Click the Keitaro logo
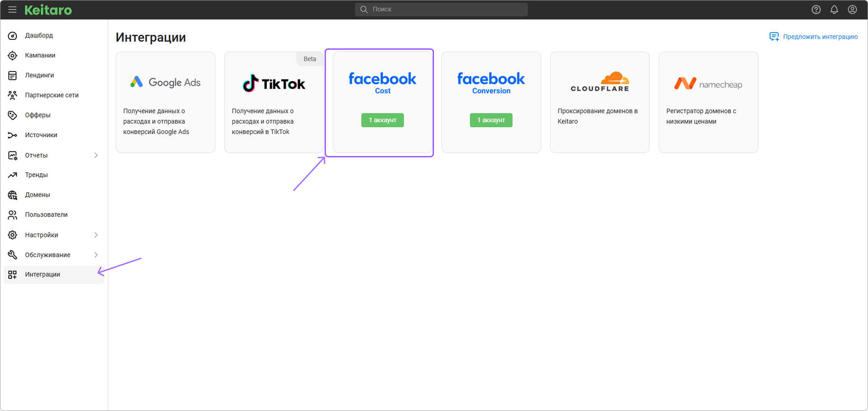Screen dimensions: 868x411 pyautogui.click(x=48, y=10)
